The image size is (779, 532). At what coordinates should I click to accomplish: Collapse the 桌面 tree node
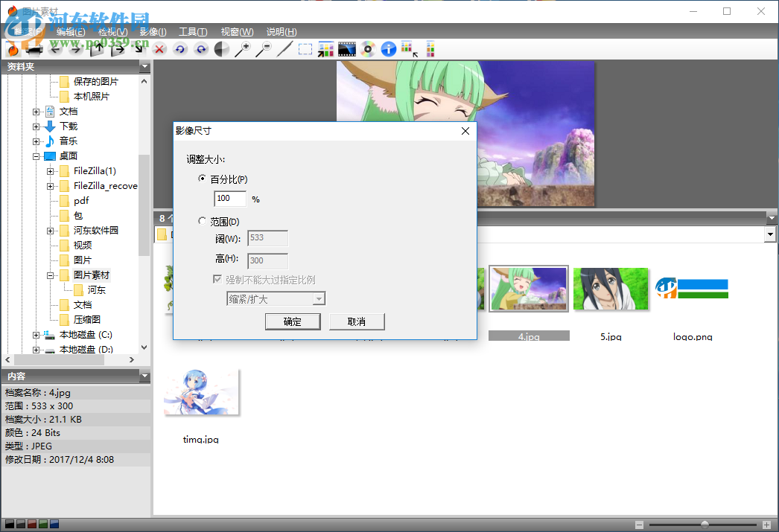click(36, 156)
